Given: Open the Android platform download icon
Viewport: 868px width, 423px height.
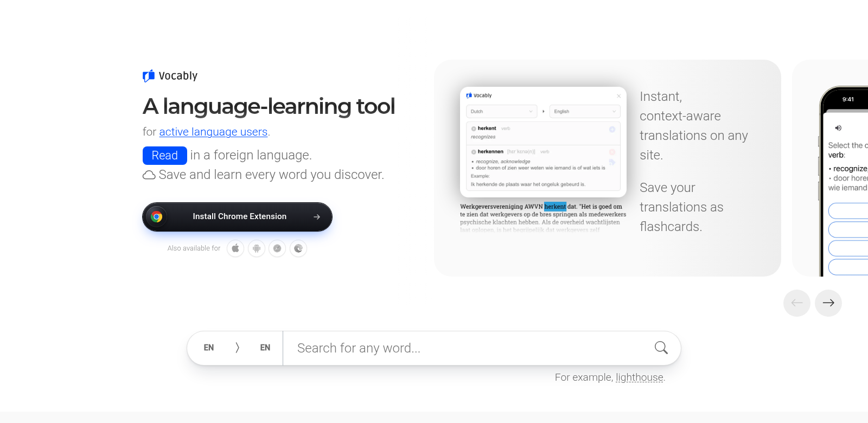Looking at the screenshot, I should coord(257,248).
